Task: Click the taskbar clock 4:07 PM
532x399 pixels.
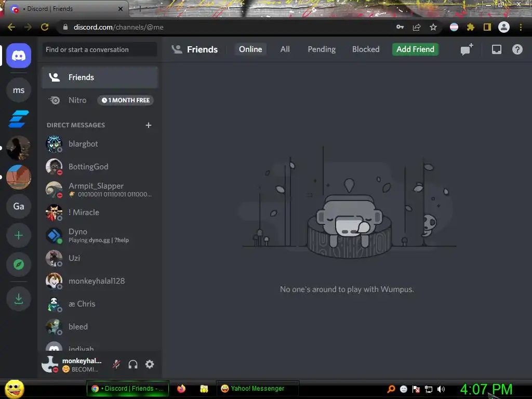Action: pyautogui.click(x=486, y=390)
